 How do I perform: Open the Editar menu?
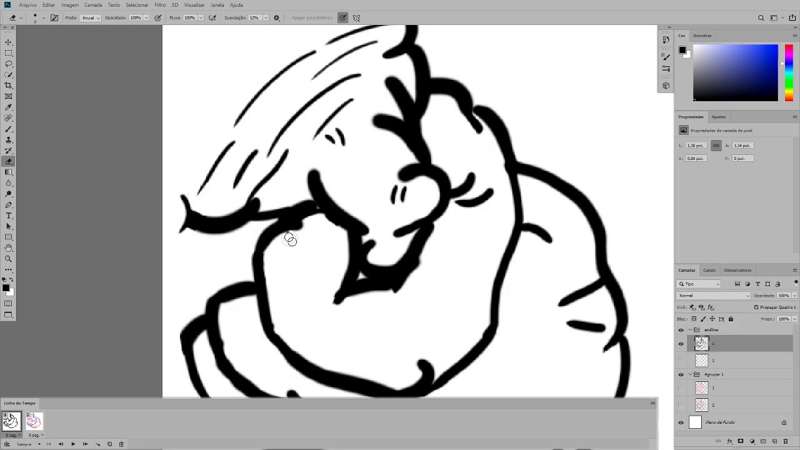click(48, 5)
